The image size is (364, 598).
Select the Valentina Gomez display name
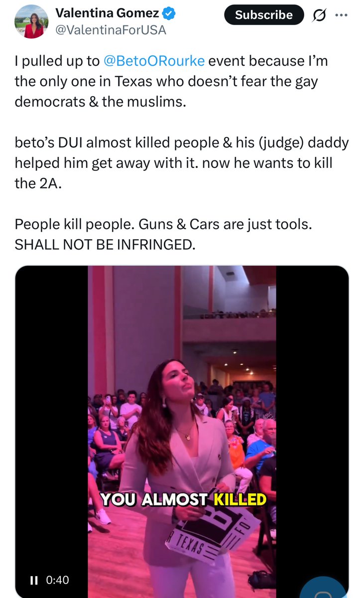pos(108,13)
